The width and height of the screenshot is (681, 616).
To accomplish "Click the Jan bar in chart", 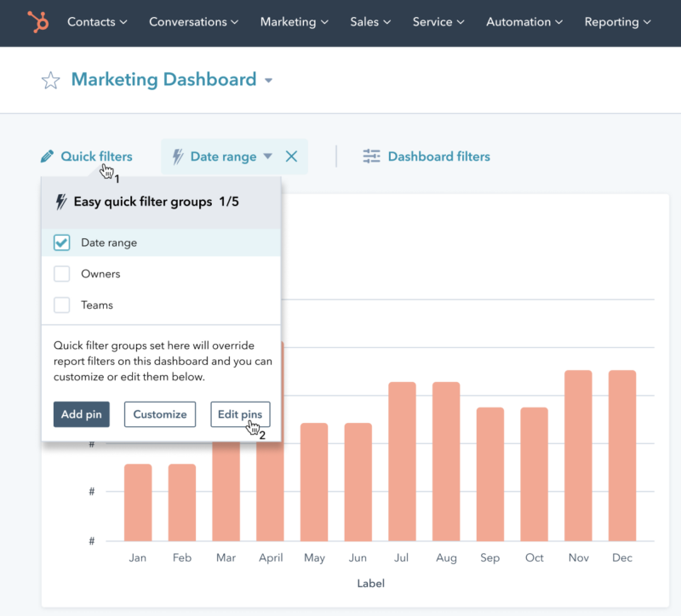I will (x=138, y=503).
